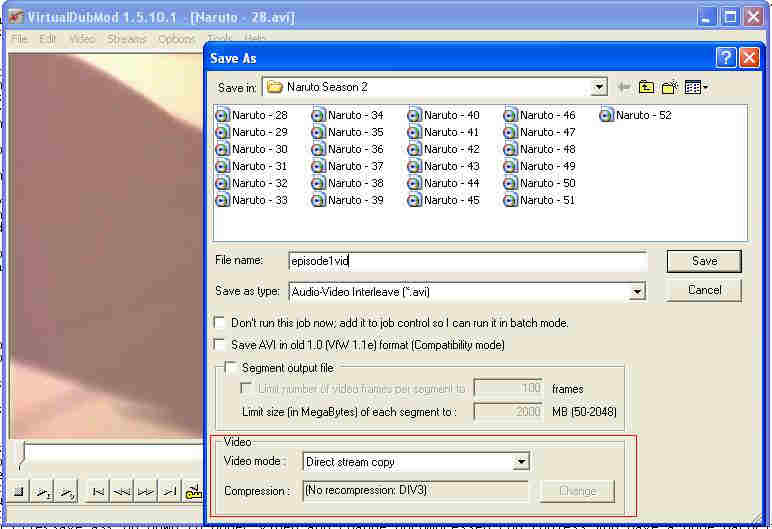Check Limit number of video frames per segment
772x529 pixels.
pyautogui.click(x=246, y=388)
